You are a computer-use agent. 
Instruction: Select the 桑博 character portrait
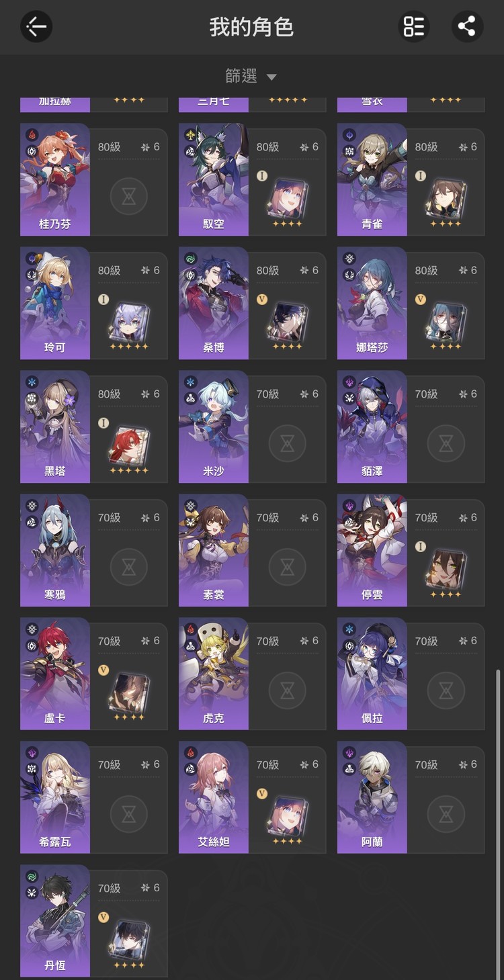(x=214, y=303)
